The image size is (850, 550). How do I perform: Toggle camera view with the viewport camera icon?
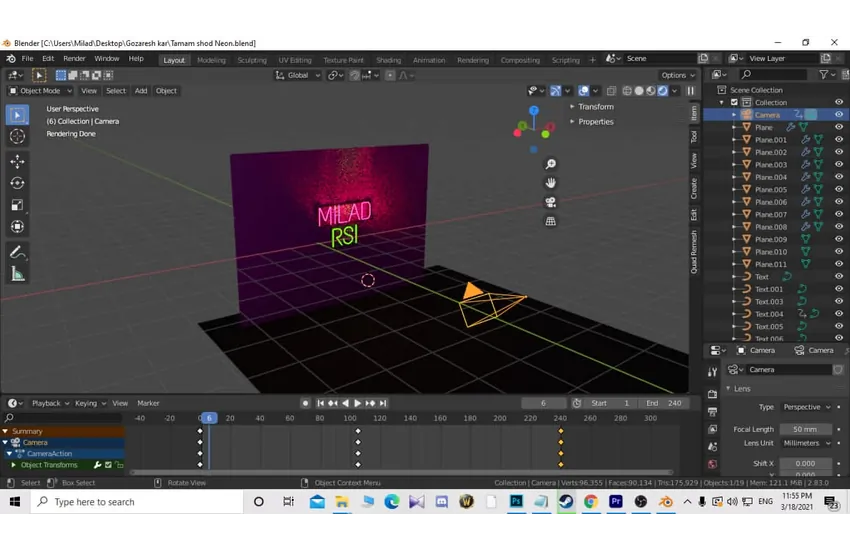pyautogui.click(x=550, y=202)
